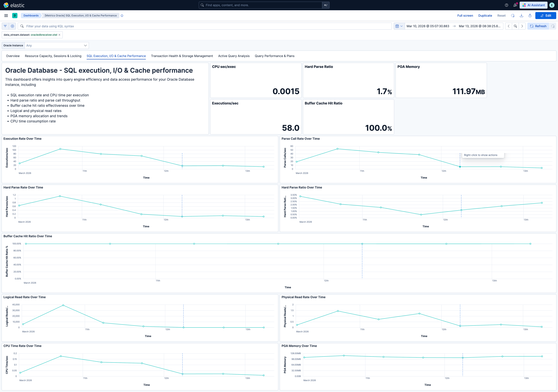Share the dashboard via the share icon
Image resolution: width=558 pixels, height=392 pixels.
tap(530, 15)
